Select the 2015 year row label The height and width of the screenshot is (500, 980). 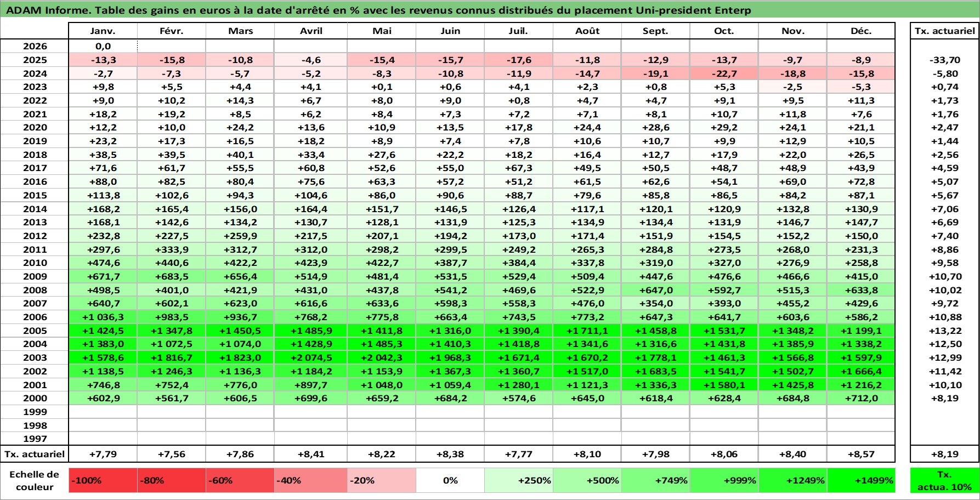click(x=35, y=195)
